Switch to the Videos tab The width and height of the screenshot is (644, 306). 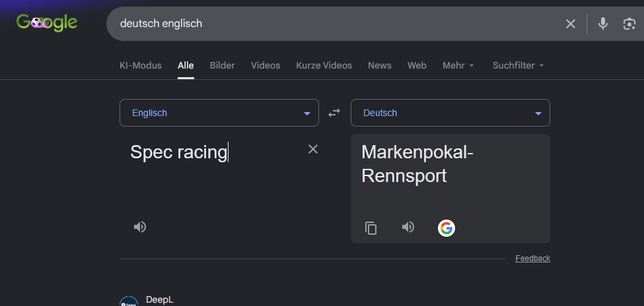pyautogui.click(x=266, y=66)
